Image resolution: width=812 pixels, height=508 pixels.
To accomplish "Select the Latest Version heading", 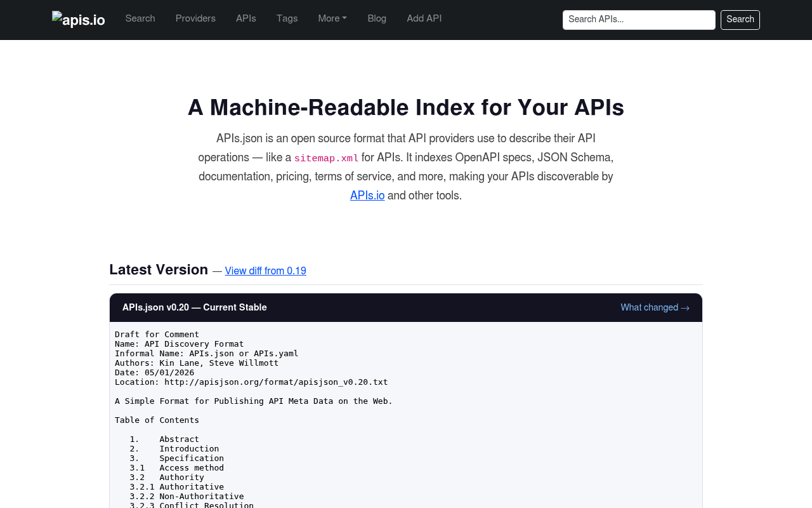I will point(159,270).
